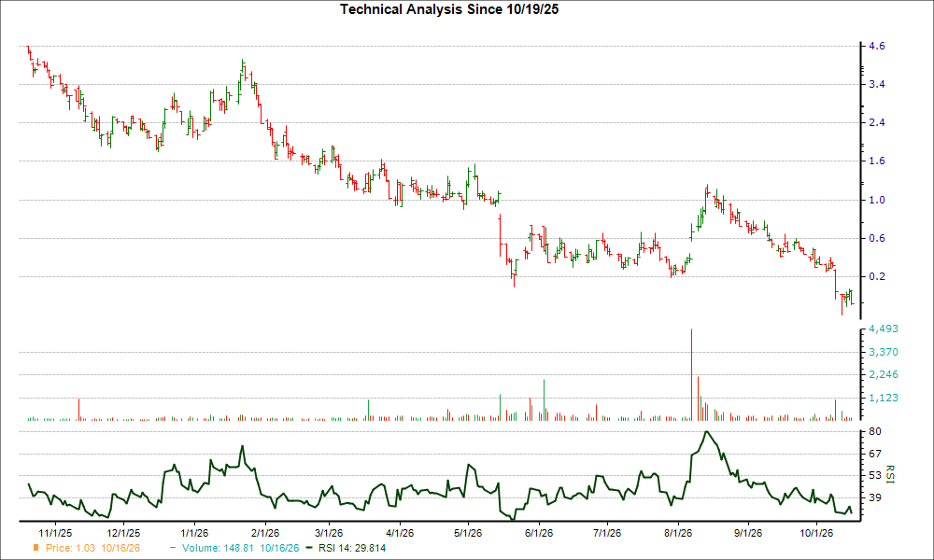This screenshot has width=934, height=560.
Task: Click the 1.6 price axis label
Action: 877,161
